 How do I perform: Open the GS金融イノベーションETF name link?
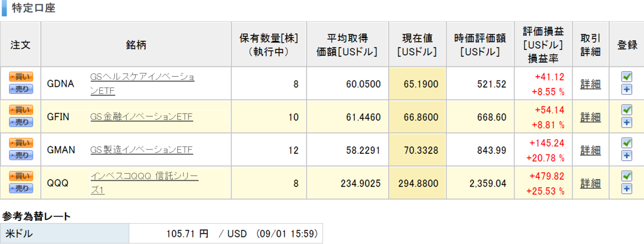142,117
